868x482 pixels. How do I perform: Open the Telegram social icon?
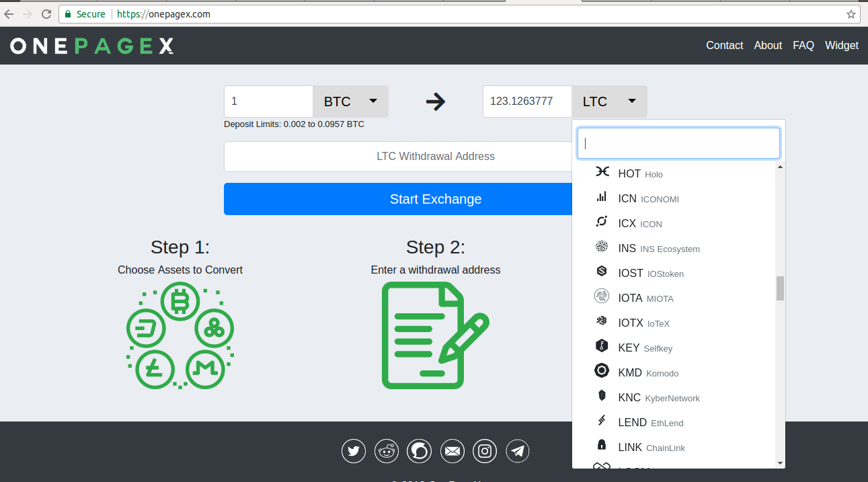(x=518, y=451)
